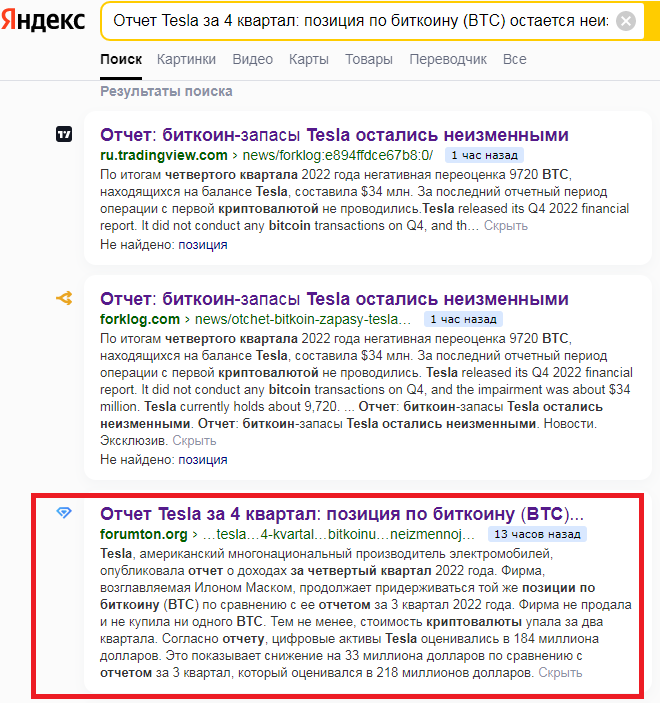Click the TradingView favicon icon
The width and height of the screenshot is (660, 703).
[64, 134]
